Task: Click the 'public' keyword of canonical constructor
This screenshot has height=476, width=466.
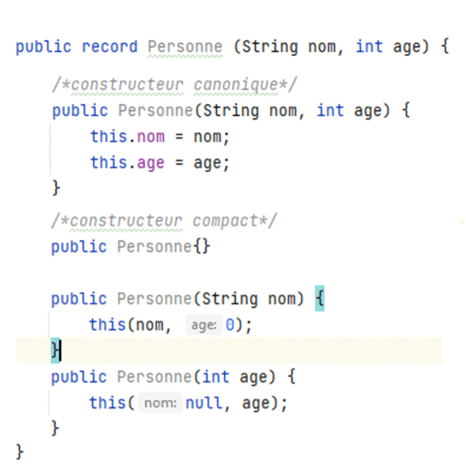Action: 80,111
